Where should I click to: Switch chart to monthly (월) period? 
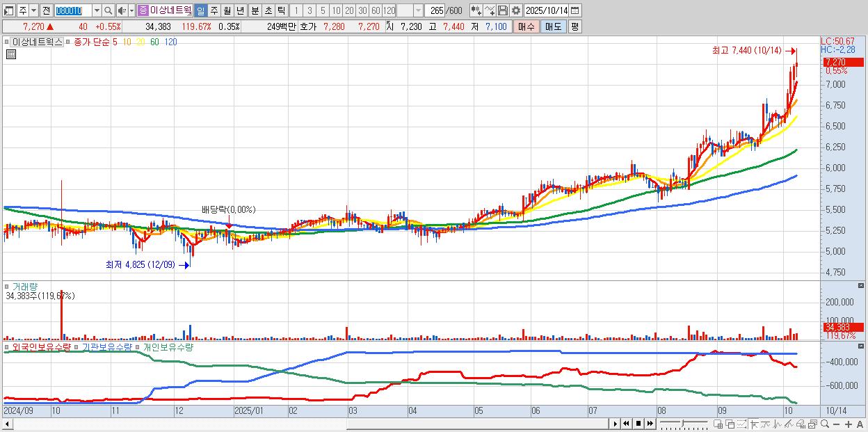[x=227, y=10]
